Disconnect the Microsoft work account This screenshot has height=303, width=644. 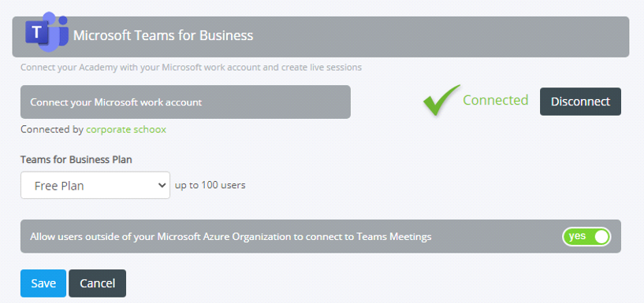pos(580,102)
